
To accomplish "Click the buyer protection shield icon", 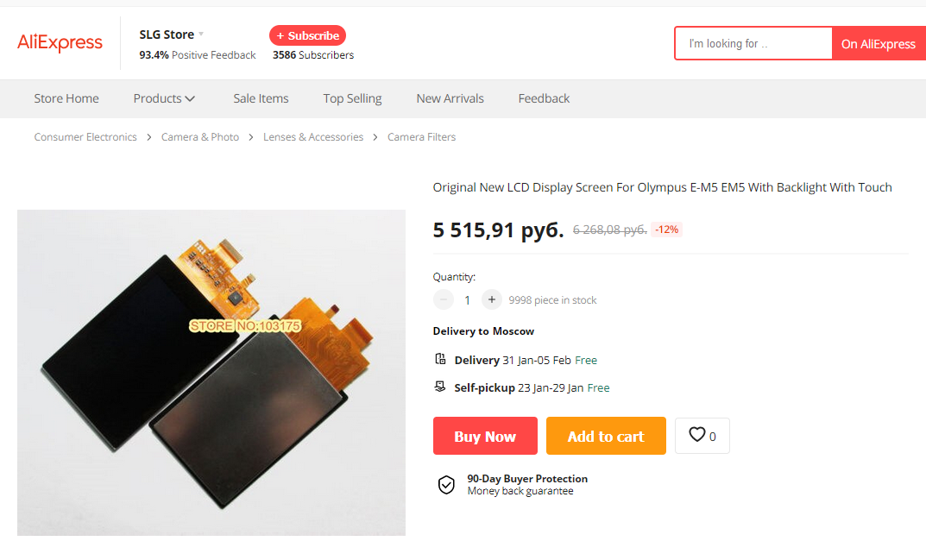I will click(446, 484).
